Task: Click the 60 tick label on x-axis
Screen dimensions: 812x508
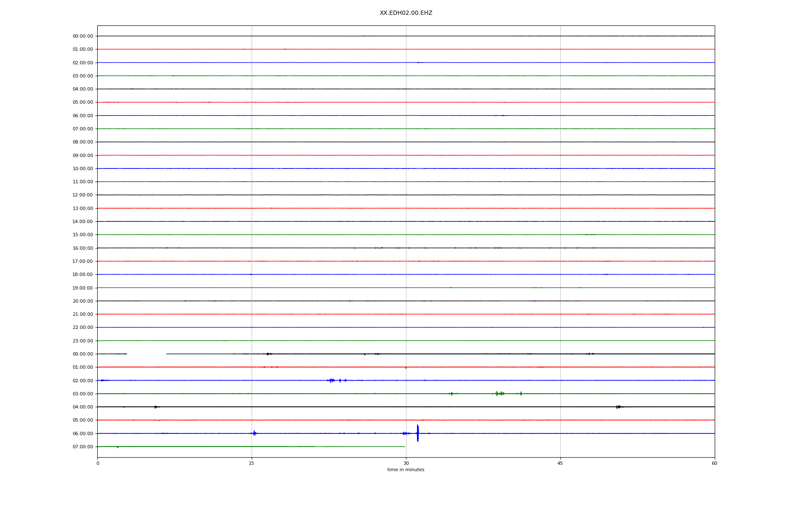Action: tap(714, 463)
